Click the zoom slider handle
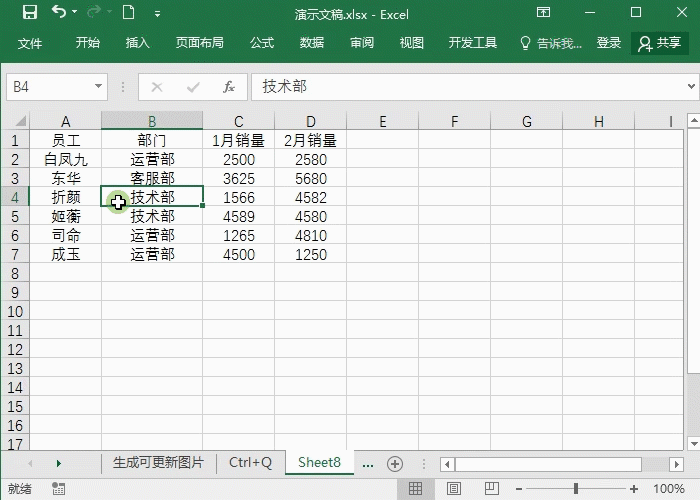 (x=576, y=489)
